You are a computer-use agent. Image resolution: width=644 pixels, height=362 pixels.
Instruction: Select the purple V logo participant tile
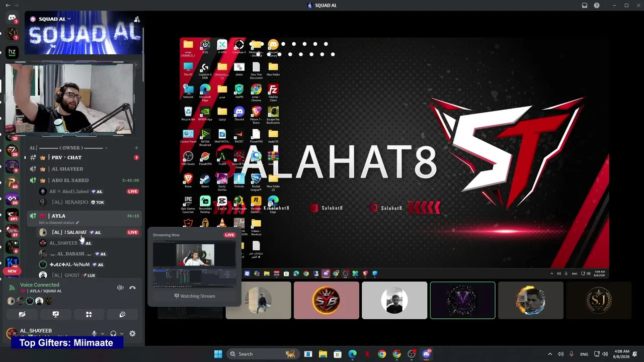pos(462,300)
